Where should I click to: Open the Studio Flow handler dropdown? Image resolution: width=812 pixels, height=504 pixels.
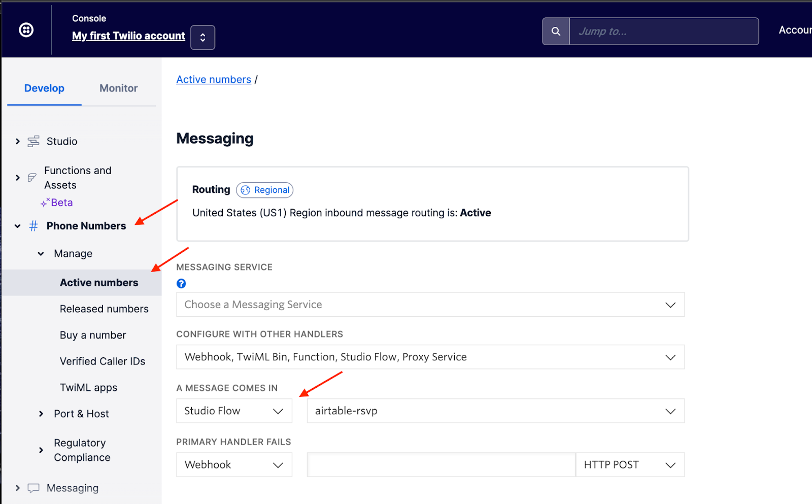click(234, 411)
